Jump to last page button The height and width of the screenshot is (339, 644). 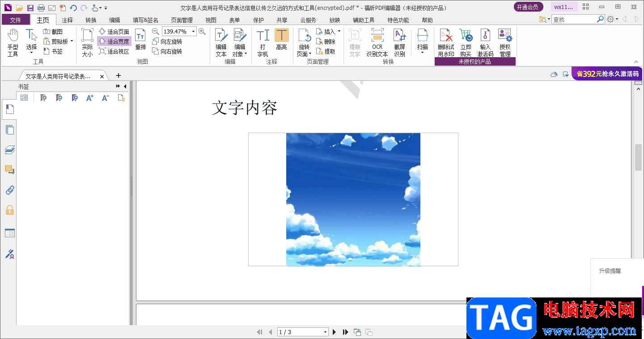click(x=345, y=332)
